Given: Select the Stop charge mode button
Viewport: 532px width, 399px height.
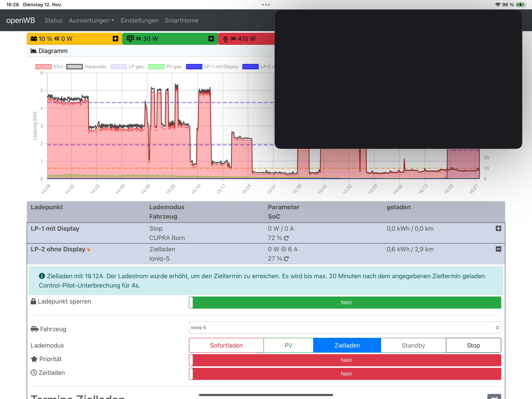Looking at the screenshot, I should (473, 345).
